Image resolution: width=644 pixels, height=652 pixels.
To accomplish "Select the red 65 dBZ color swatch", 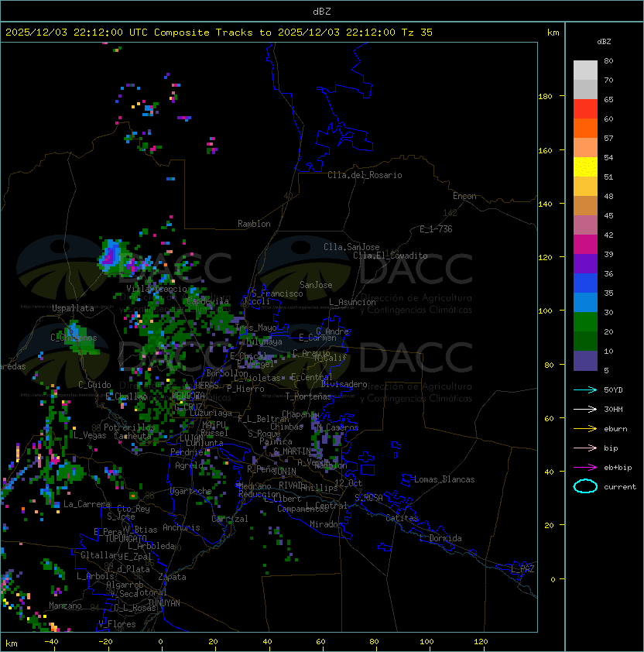I will (x=585, y=109).
